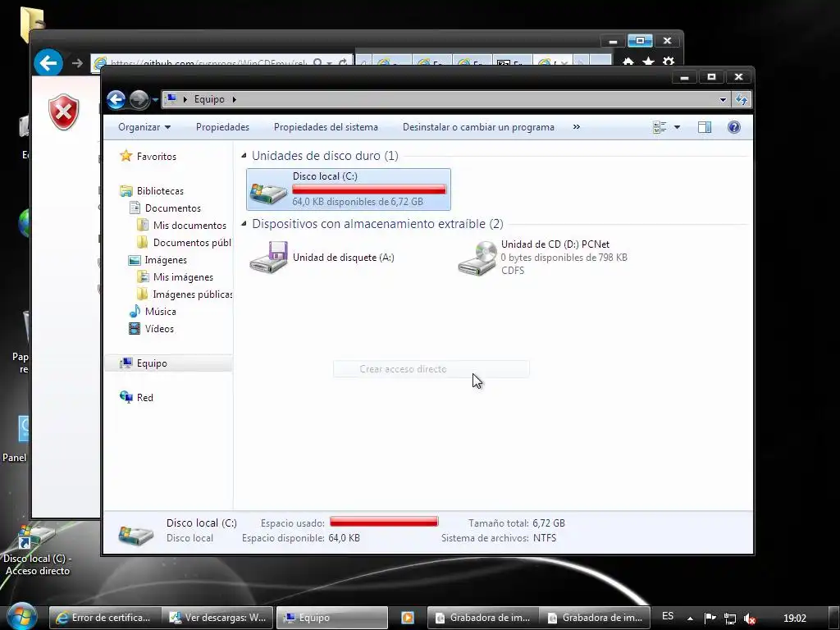The image size is (840, 630).
Task: Open the Documentos library
Action: (x=172, y=208)
